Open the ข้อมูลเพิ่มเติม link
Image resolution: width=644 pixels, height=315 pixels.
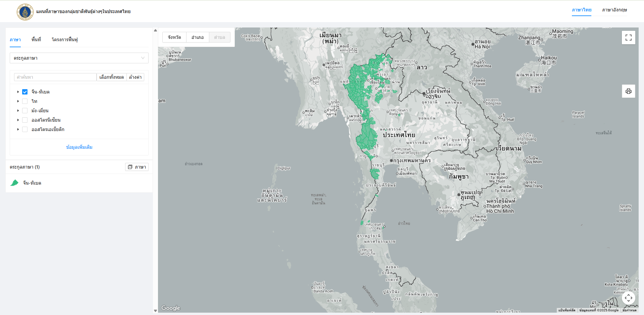pos(79,147)
